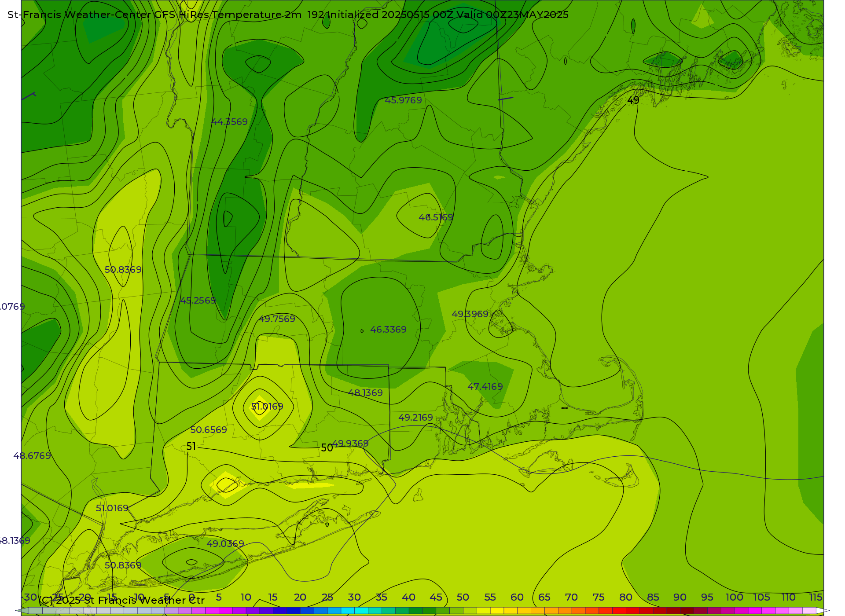Click the Valid 00Z23MAY2025 text
Screen dimensions: 845x616
point(513,15)
